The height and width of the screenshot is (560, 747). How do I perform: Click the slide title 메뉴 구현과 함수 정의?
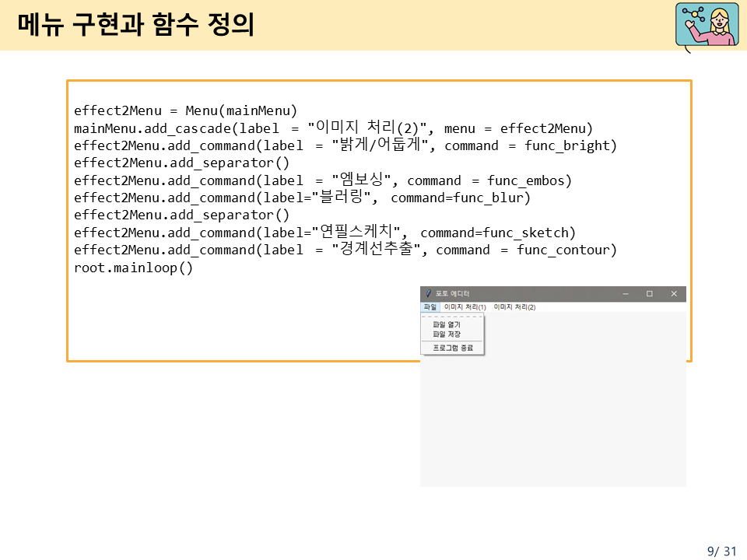[135, 25]
